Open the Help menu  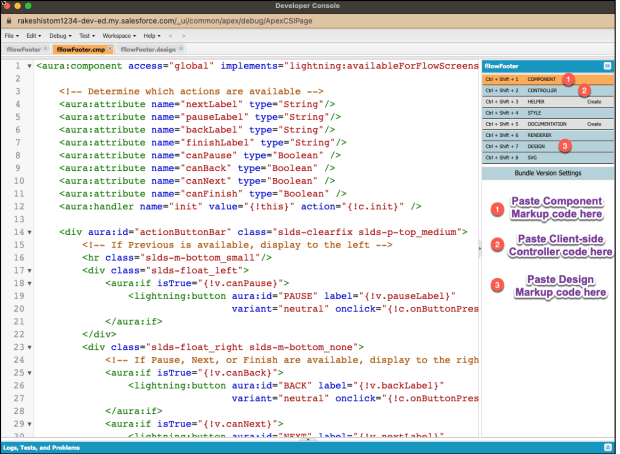(151, 35)
